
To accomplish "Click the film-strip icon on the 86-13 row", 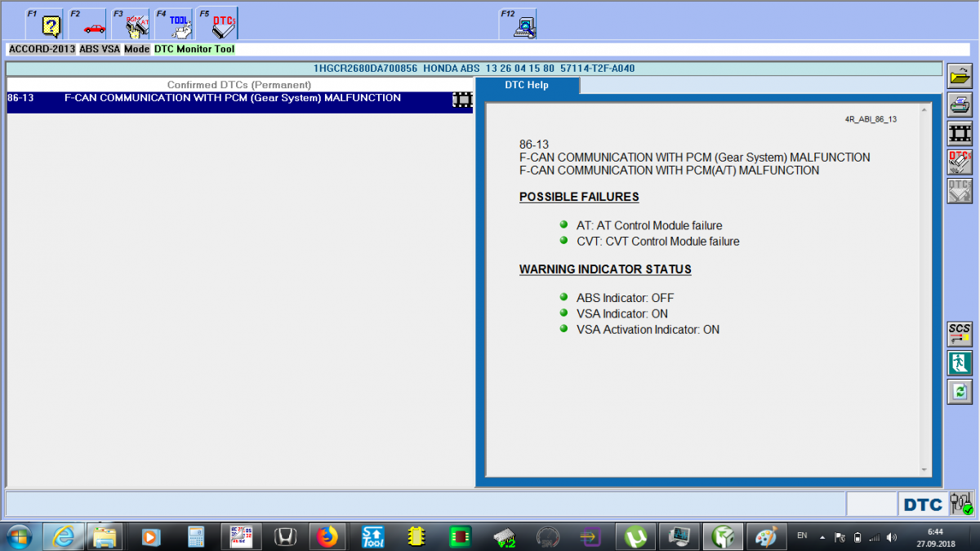I will coord(462,99).
